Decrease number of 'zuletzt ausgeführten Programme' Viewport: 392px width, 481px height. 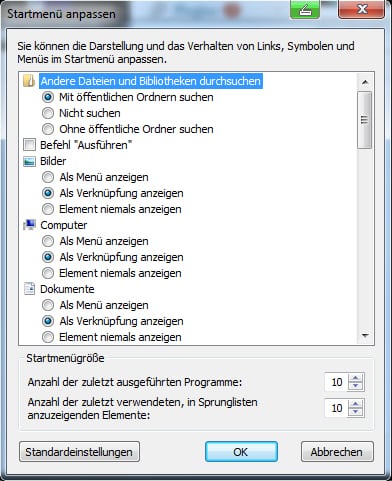click(356, 386)
